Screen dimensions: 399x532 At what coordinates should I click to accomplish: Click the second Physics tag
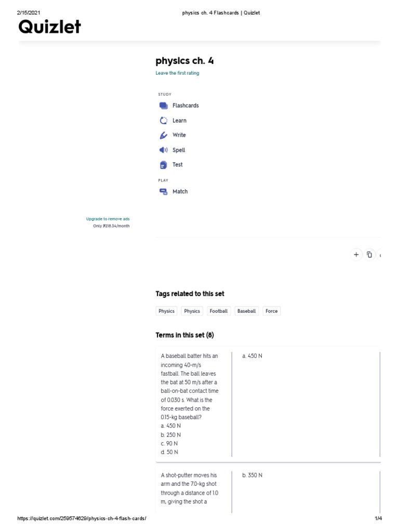(x=192, y=311)
